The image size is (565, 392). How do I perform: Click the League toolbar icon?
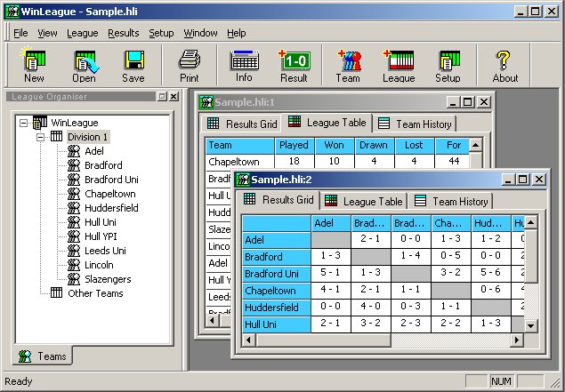tap(399, 66)
